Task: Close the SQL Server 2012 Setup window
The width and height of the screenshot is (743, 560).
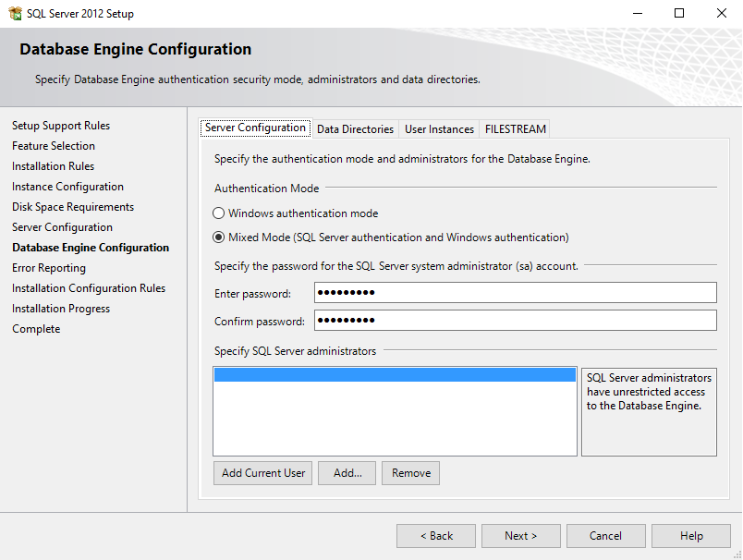Action: click(721, 14)
